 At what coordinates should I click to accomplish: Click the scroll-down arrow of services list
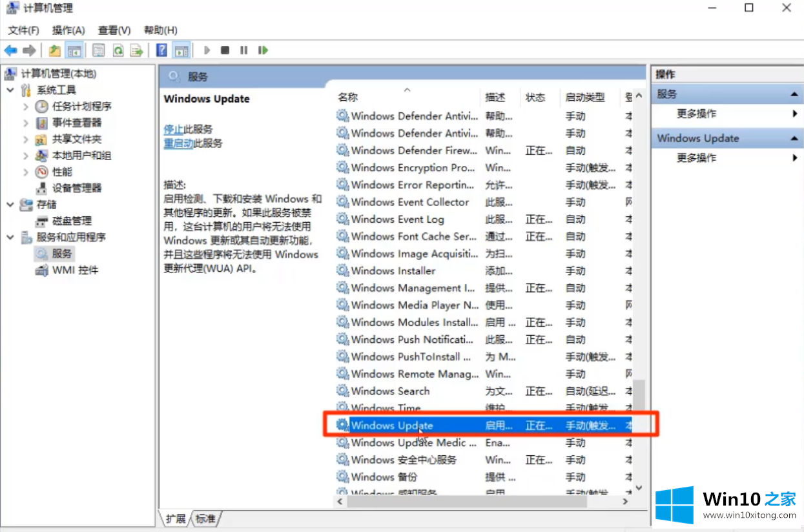(x=639, y=488)
